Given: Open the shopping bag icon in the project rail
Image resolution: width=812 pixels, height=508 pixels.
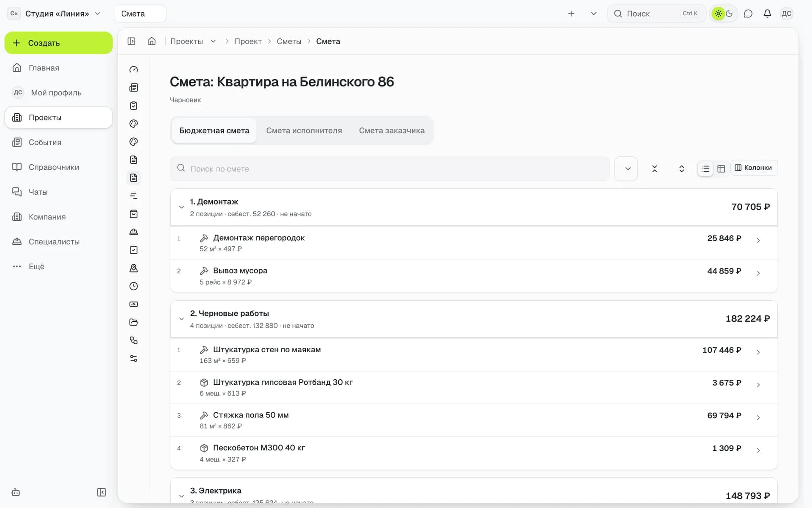Looking at the screenshot, I should tap(134, 214).
